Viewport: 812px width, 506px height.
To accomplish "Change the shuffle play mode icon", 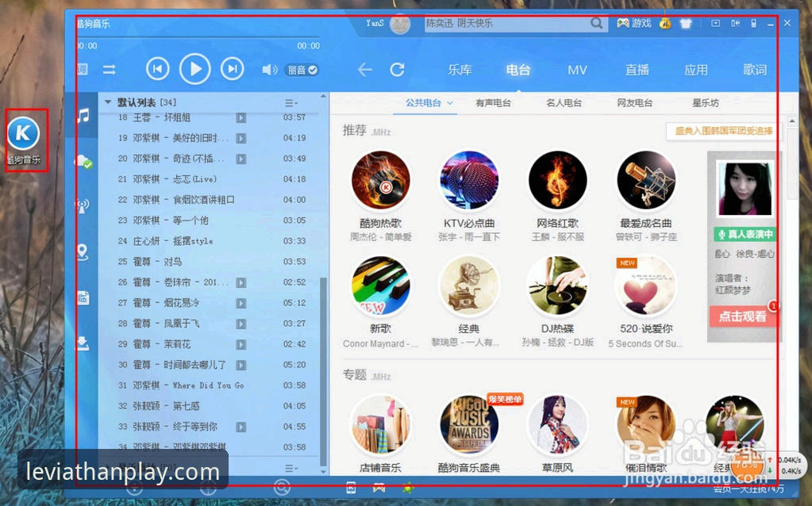I will pyautogui.click(x=110, y=69).
